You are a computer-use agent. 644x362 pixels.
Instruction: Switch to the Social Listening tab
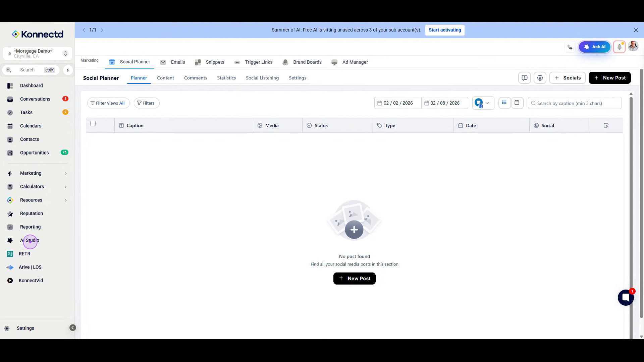262,78
